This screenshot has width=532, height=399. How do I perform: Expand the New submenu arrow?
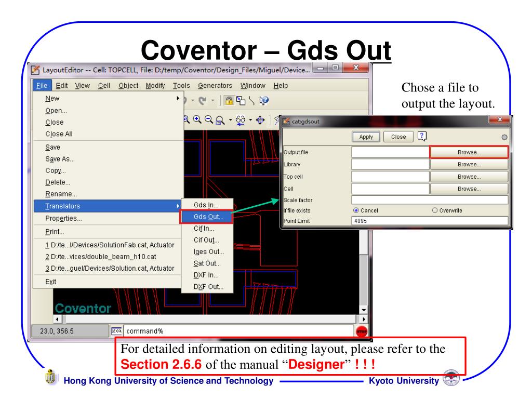(x=178, y=98)
